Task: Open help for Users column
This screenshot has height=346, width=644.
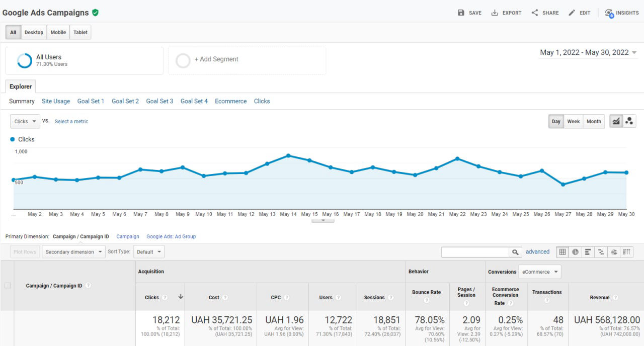Action: (339, 298)
